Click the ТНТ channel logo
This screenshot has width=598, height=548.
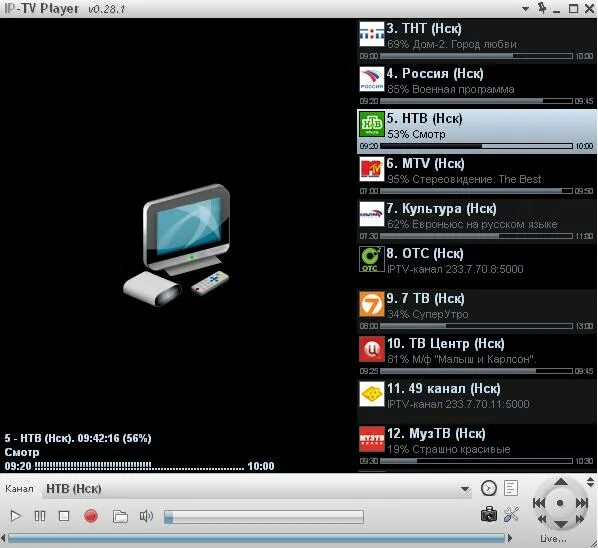point(371,34)
